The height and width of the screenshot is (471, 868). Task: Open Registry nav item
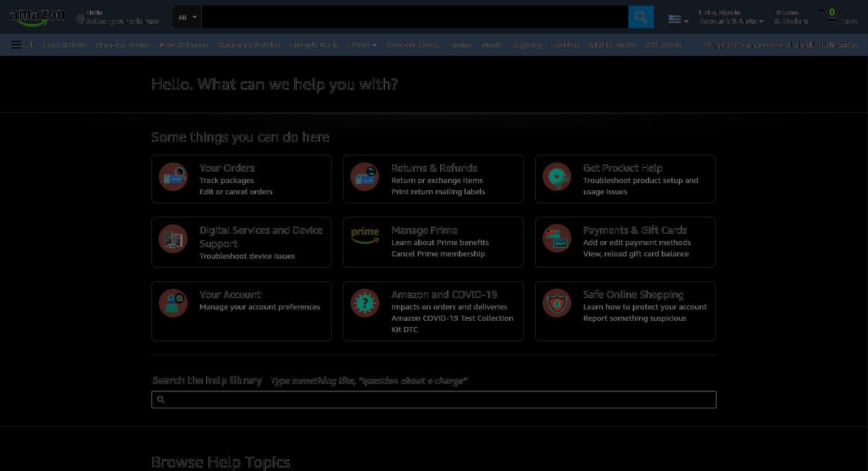527,45
